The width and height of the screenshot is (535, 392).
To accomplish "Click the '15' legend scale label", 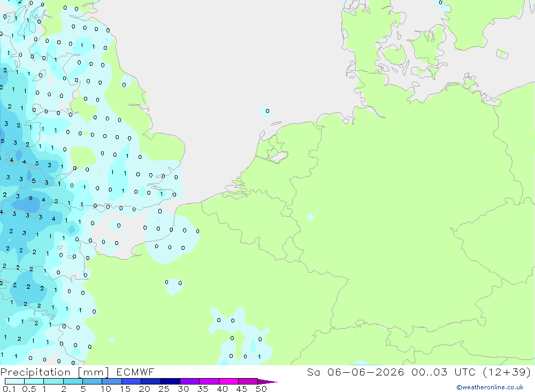I will [x=125, y=389].
